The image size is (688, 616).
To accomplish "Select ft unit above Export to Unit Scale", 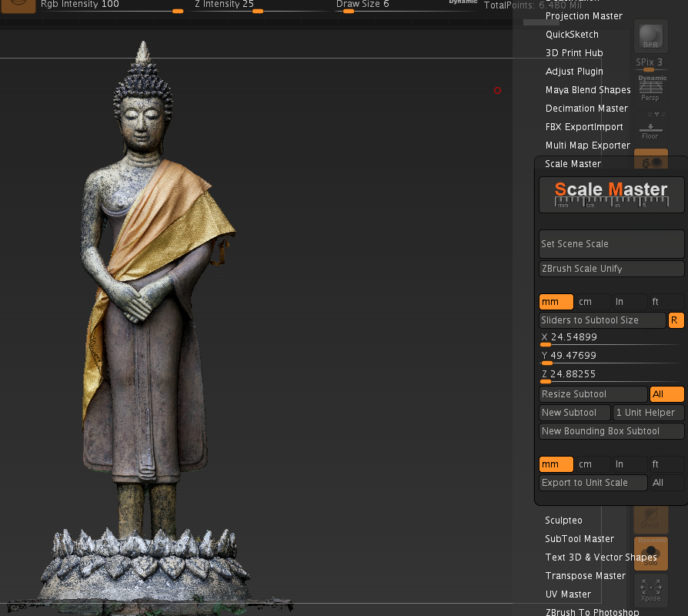I will point(666,464).
